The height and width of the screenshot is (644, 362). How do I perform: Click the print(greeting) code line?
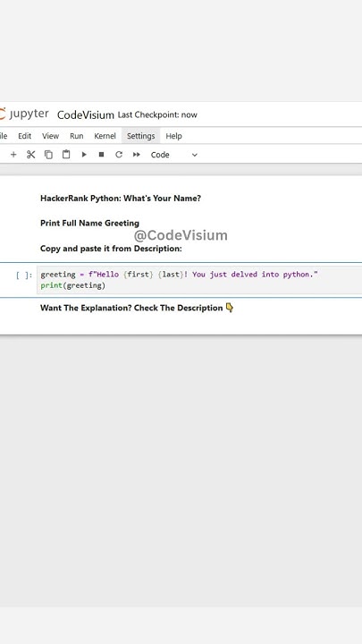click(73, 285)
